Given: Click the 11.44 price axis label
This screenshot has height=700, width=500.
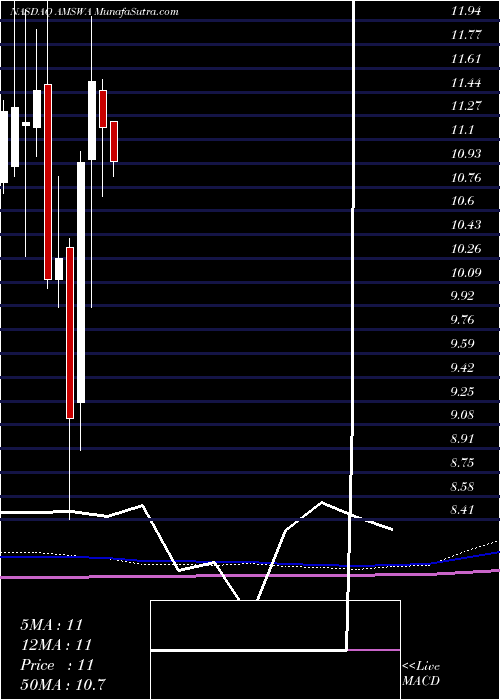Looking at the screenshot, I should pyautogui.click(x=466, y=83).
